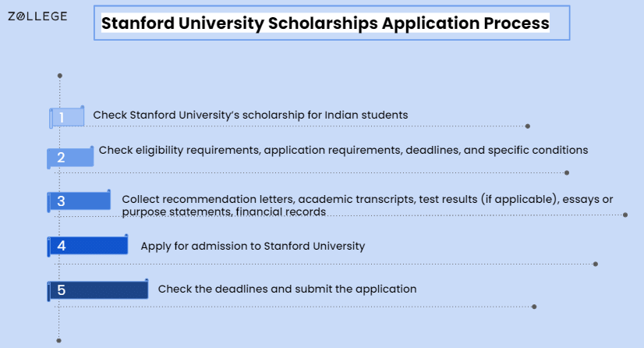Click the 'Check eligibility requirements' step text

[343, 151]
